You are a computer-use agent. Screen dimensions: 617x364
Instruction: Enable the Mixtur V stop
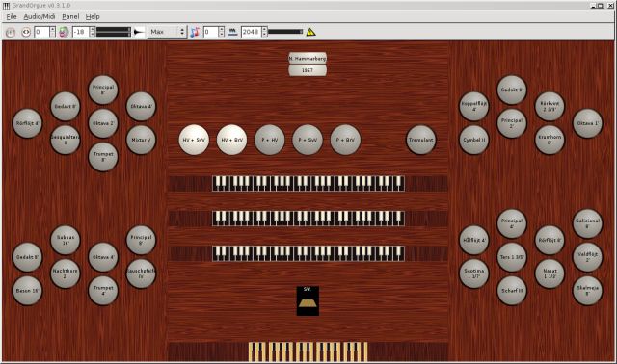(x=141, y=140)
